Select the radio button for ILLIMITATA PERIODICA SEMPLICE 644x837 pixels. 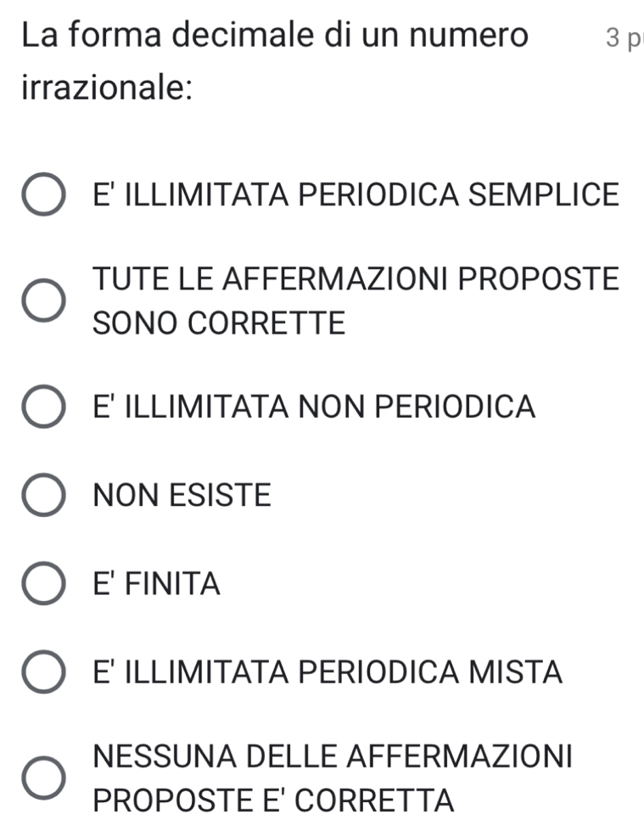click(x=42, y=195)
